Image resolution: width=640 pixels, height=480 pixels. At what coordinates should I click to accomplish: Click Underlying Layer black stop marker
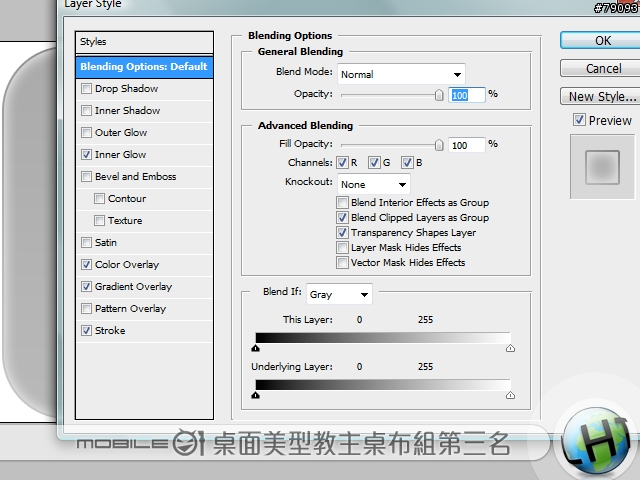pyautogui.click(x=256, y=395)
